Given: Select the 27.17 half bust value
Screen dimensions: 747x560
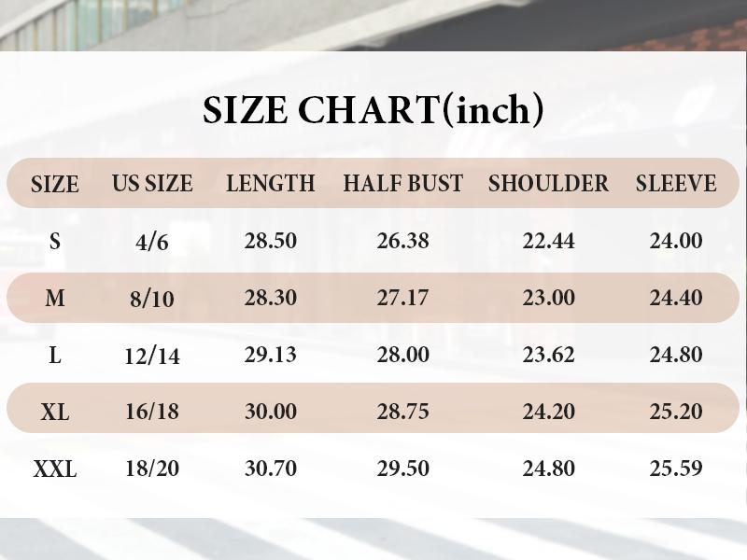Looking at the screenshot, I should pyautogui.click(x=403, y=299).
